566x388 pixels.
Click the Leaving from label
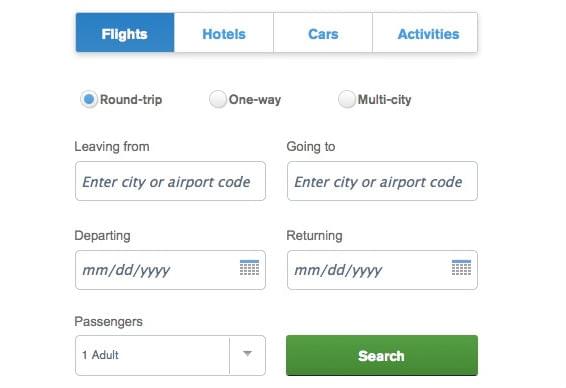[112, 147]
